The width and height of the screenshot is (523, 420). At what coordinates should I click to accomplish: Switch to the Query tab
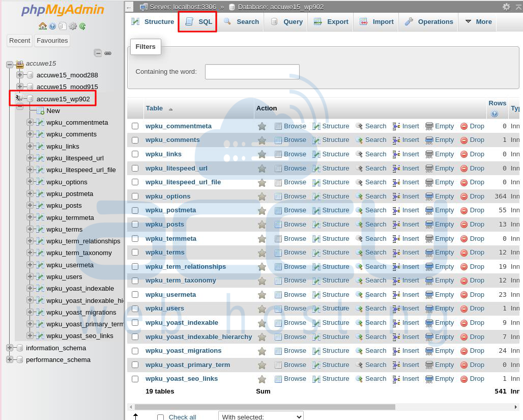click(x=286, y=22)
